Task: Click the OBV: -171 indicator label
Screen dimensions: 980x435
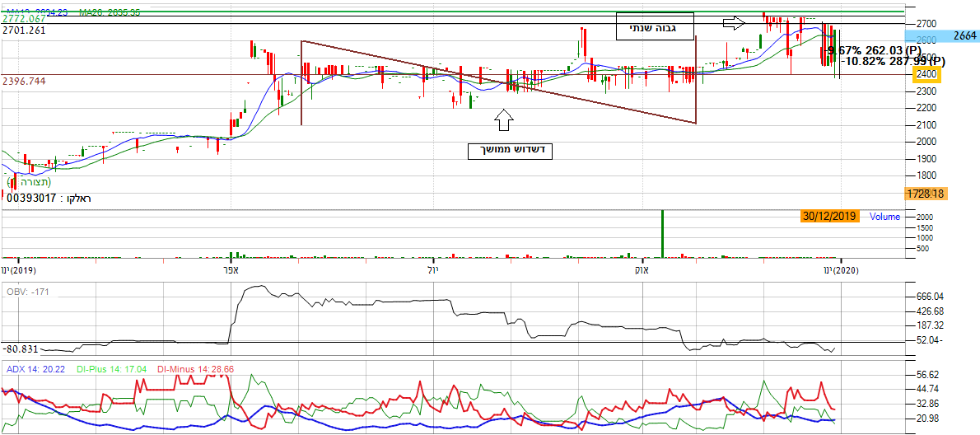Action: [x=28, y=292]
